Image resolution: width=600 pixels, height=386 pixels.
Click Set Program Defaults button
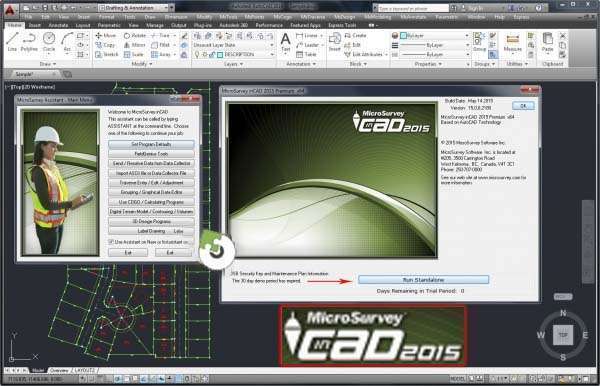[x=151, y=144]
